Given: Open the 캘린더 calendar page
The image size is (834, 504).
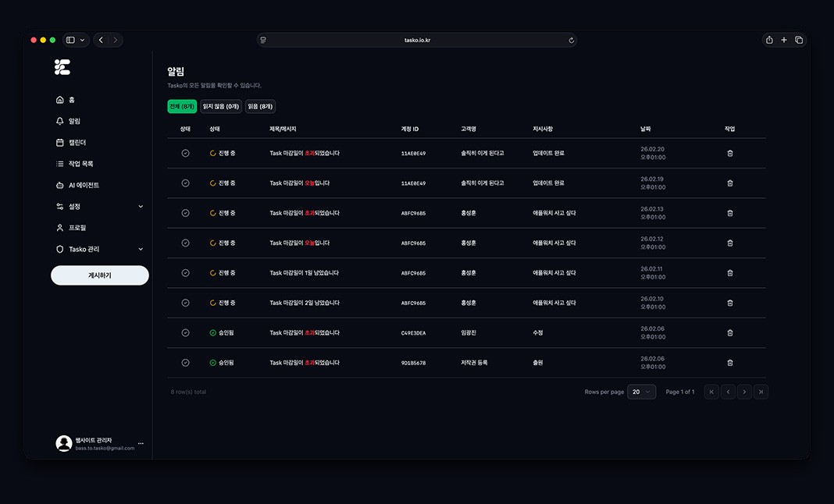Looking at the screenshot, I should point(71,143).
